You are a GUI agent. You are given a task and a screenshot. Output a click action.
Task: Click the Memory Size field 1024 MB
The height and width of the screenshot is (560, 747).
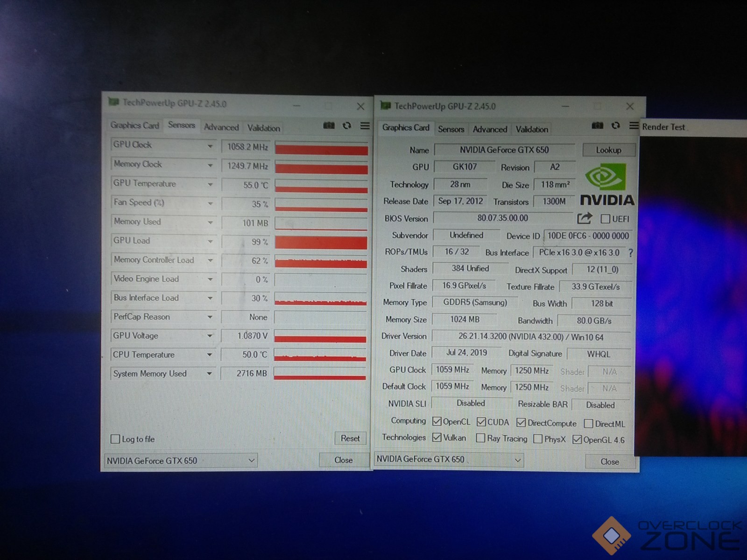pos(465,319)
